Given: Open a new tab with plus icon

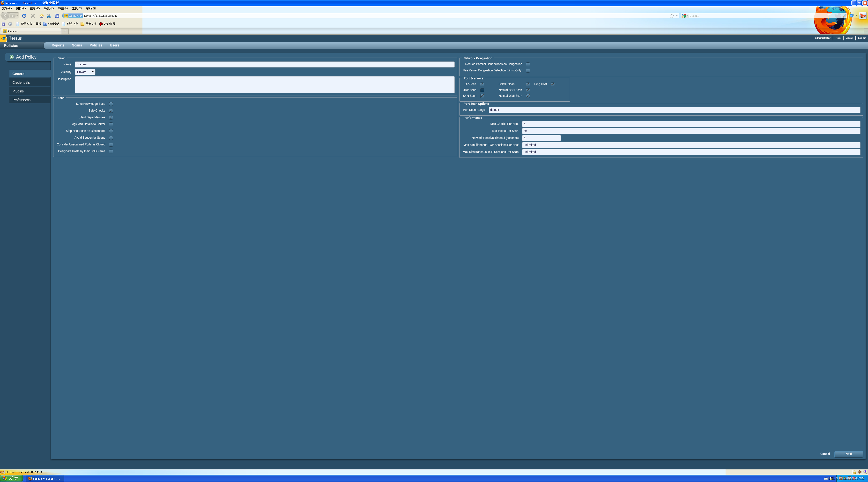Looking at the screenshot, I should point(65,31).
